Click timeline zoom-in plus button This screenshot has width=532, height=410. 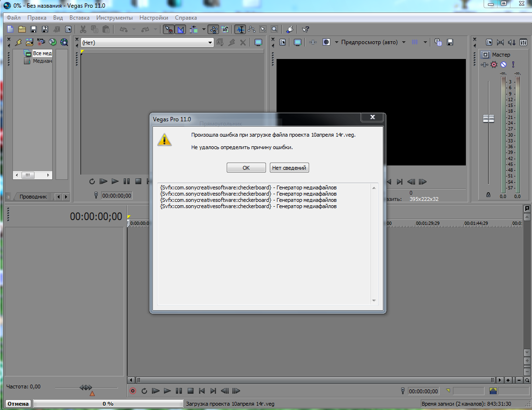click(x=508, y=380)
